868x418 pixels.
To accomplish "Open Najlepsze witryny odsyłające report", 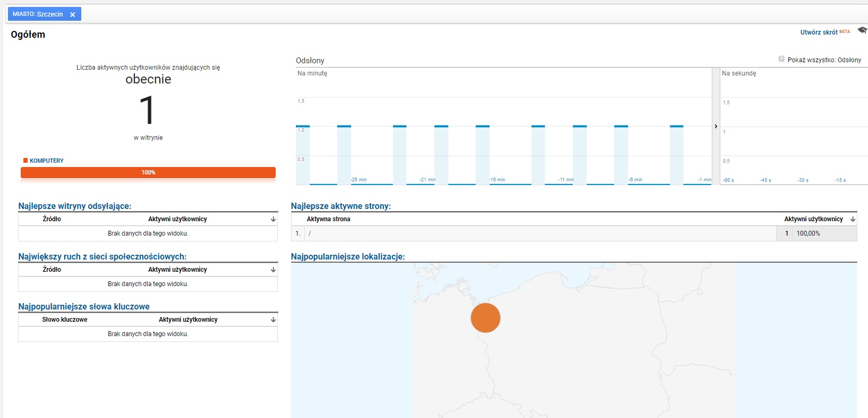I will click(75, 206).
